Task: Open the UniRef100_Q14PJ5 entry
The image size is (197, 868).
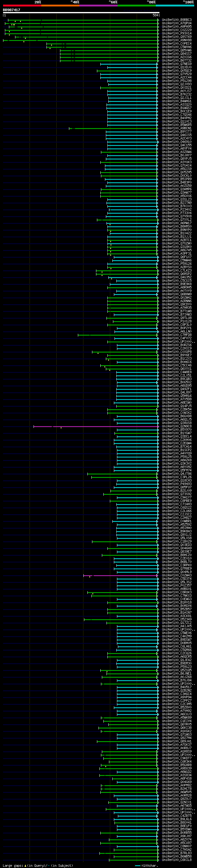Action: pos(177,406)
